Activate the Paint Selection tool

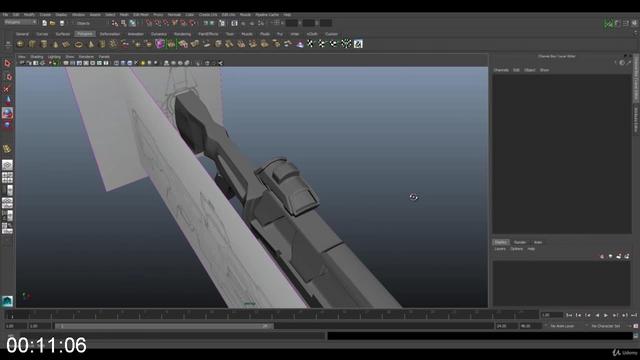[x=7, y=89]
